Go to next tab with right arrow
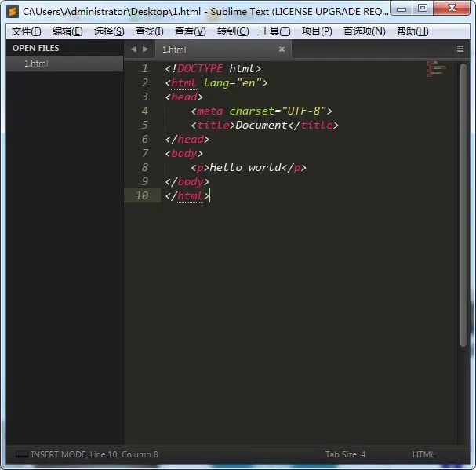 pyautogui.click(x=145, y=49)
